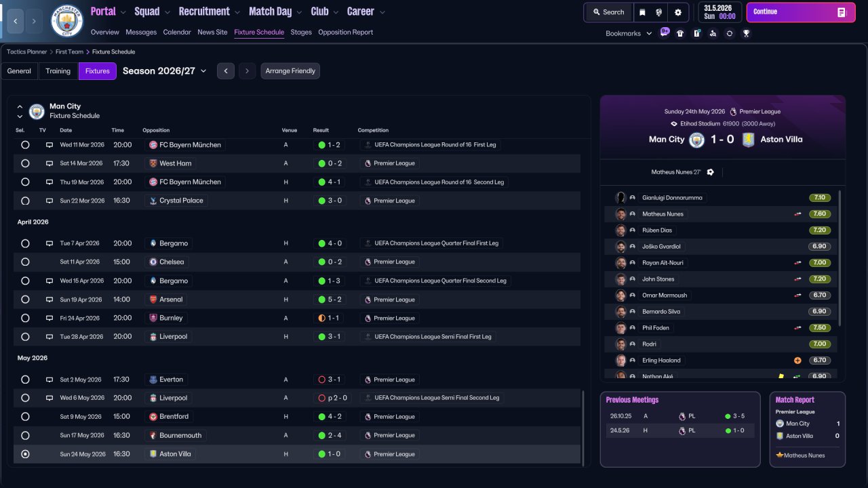This screenshot has height=488, width=868.
Task: Switch to the General tab
Action: point(19,71)
